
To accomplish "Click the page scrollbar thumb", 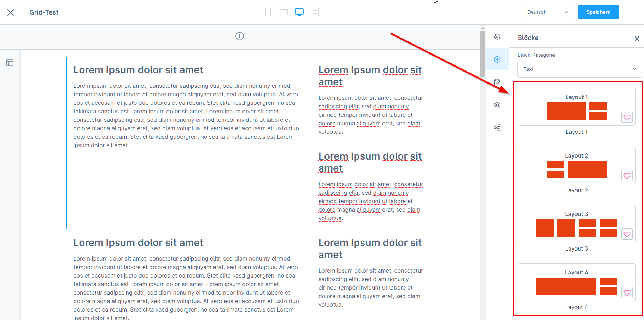I will tap(482, 54).
